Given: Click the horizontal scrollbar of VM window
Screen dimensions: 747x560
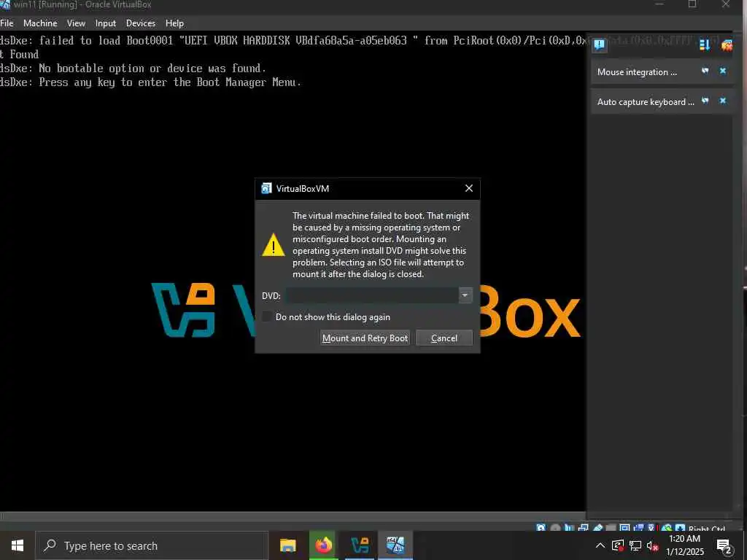Looking at the screenshot, I should coord(293,516).
